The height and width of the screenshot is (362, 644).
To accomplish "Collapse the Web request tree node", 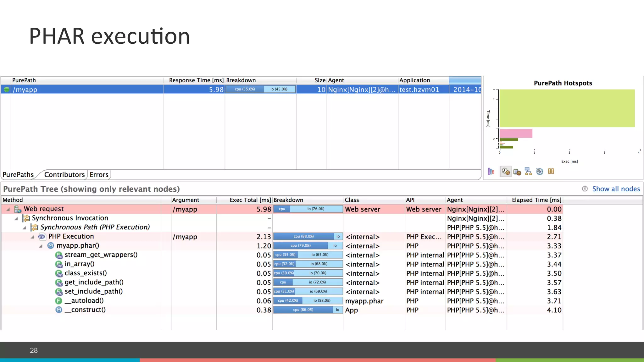I will [8, 209].
